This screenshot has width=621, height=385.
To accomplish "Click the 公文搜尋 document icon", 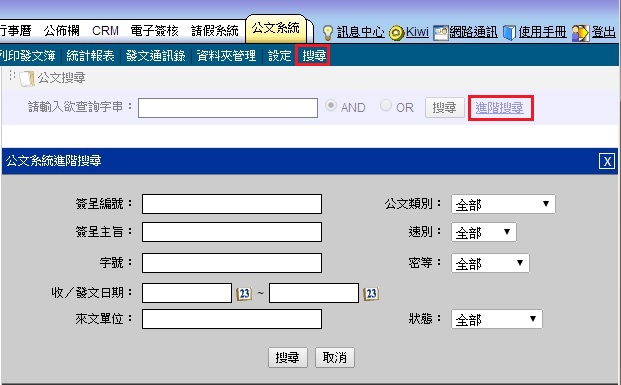I will [x=27, y=78].
